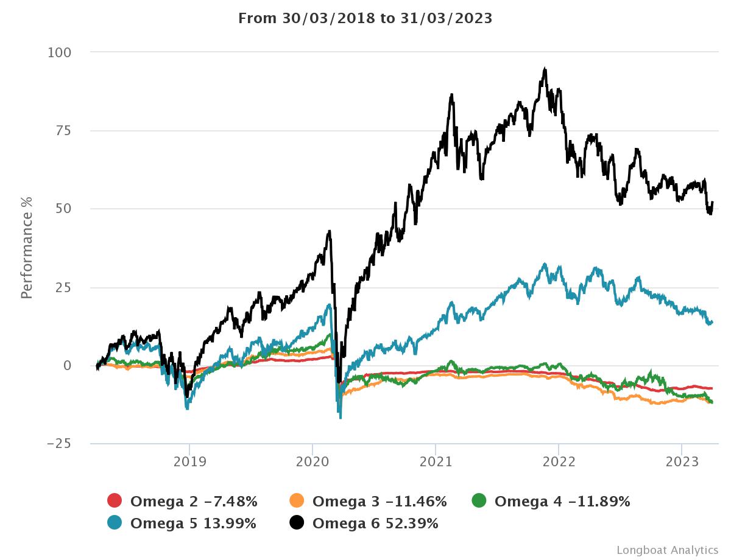Toggle Omega 4 -11.89% series visibility
Image resolution: width=731 pixels, height=560 pixels.
pyautogui.click(x=562, y=502)
